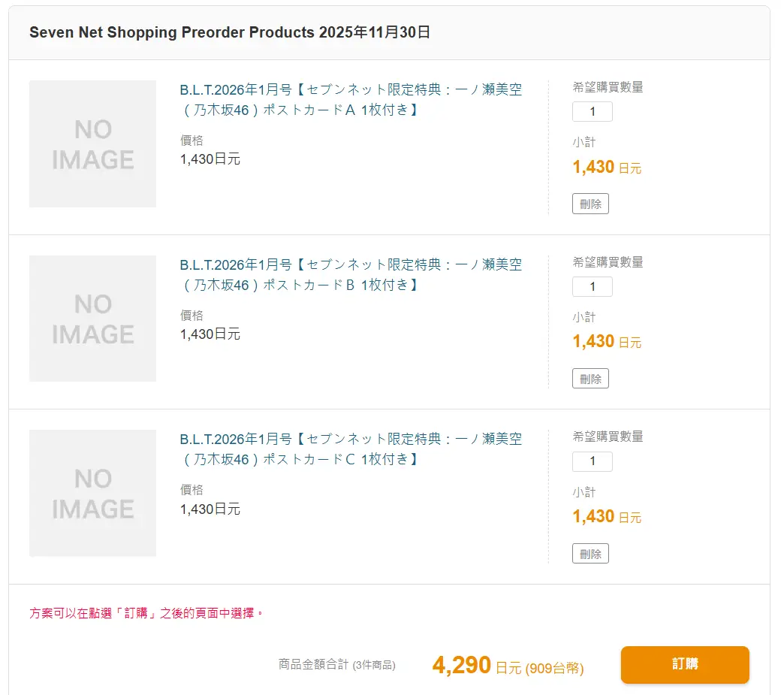This screenshot has width=784, height=695.
Task: Click quantity field for postcard C item
Action: pos(593,461)
